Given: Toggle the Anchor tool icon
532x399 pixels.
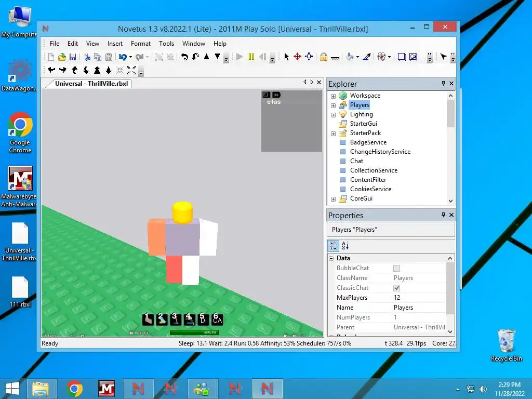Looking at the screenshot, I should click(x=335, y=58).
